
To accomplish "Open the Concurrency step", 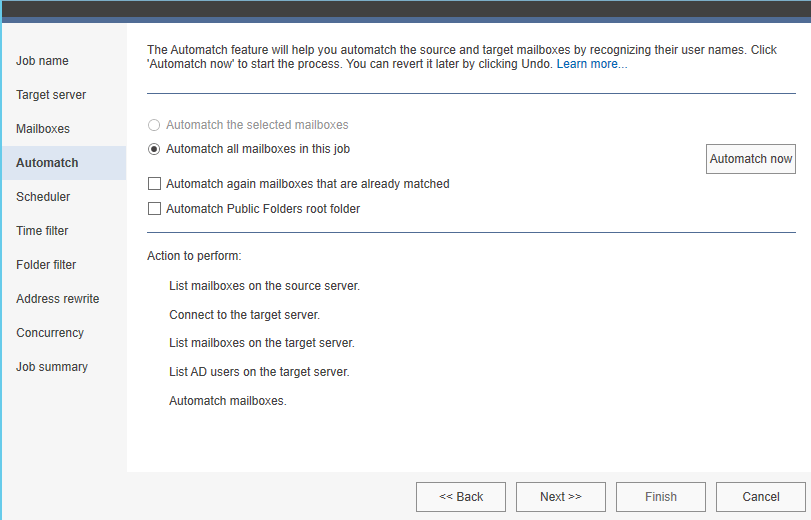I will tap(50, 333).
